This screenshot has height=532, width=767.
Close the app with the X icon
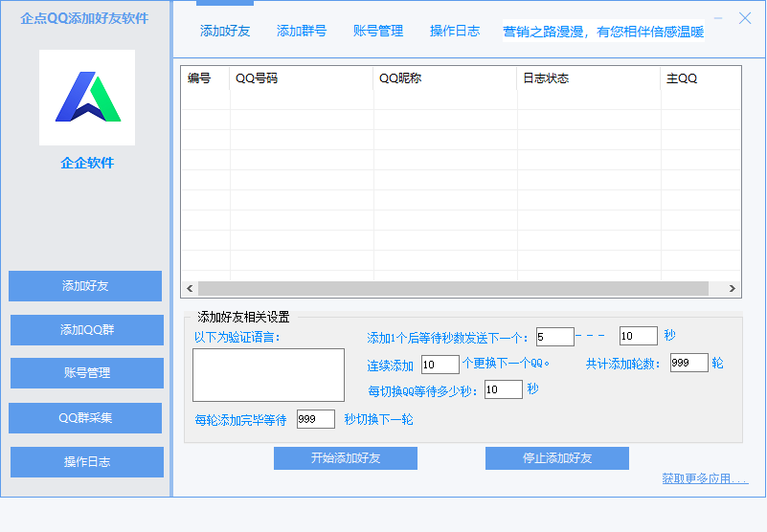[x=745, y=18]
